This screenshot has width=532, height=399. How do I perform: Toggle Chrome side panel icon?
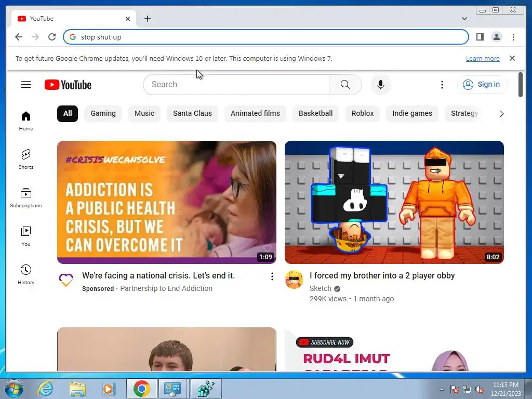[480, 37]
